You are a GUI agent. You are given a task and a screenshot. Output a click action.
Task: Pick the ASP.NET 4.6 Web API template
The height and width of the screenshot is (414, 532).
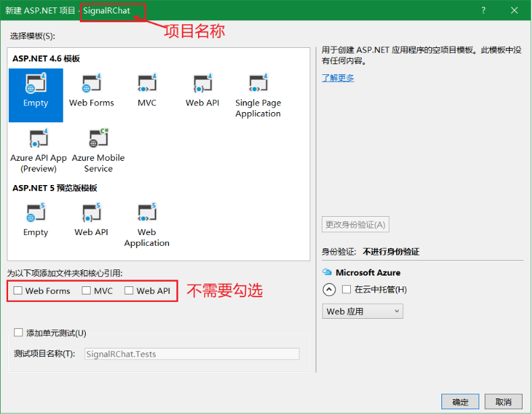tap(203, 90)
